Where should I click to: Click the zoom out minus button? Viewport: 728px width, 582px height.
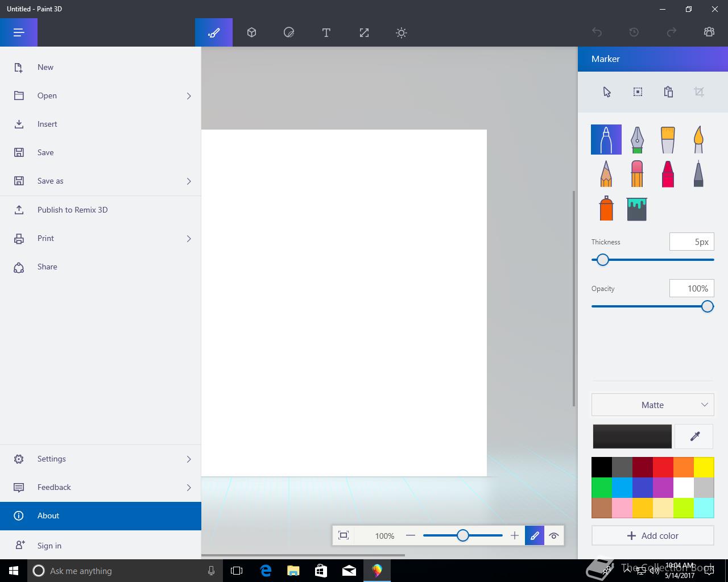pyautogui.click(x=411, y=535)
